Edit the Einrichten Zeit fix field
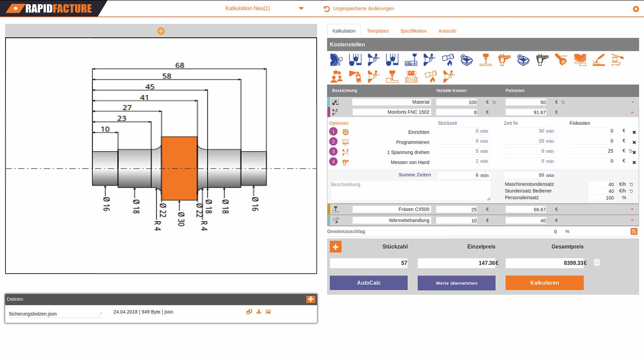The height and width of the screenshot is (362, 644). tap(524, 131)
